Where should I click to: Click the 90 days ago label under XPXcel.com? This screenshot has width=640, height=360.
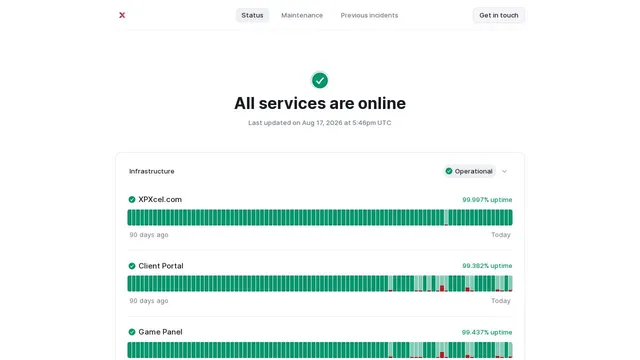(149, 235)
